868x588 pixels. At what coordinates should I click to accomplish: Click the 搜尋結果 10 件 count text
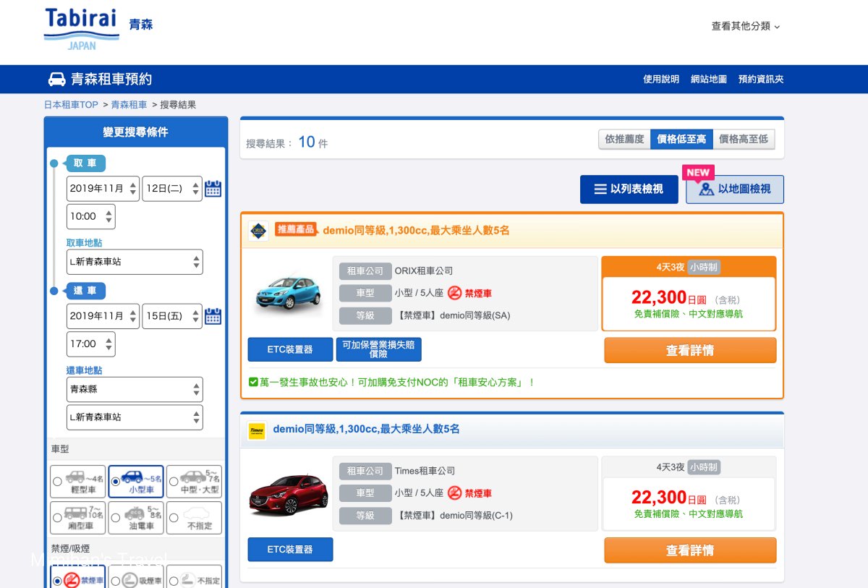tap(286, 142)
